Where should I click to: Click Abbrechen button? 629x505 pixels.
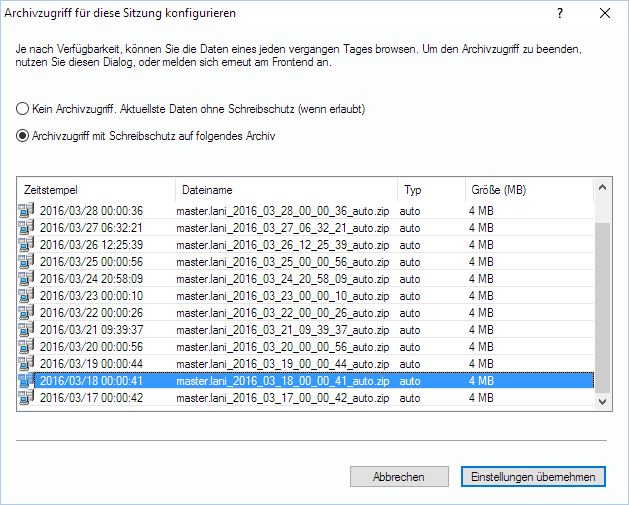coord(399,477)
